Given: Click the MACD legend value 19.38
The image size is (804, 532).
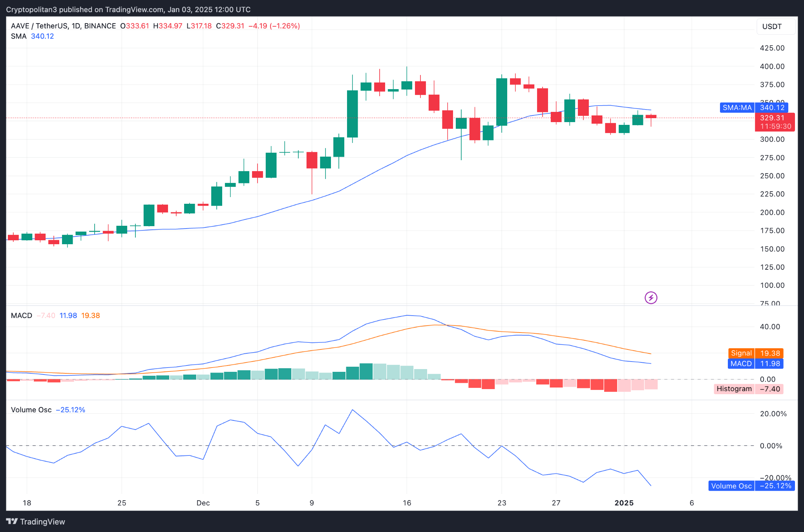Looking at the screenshot, I should [x=91, y=316].
